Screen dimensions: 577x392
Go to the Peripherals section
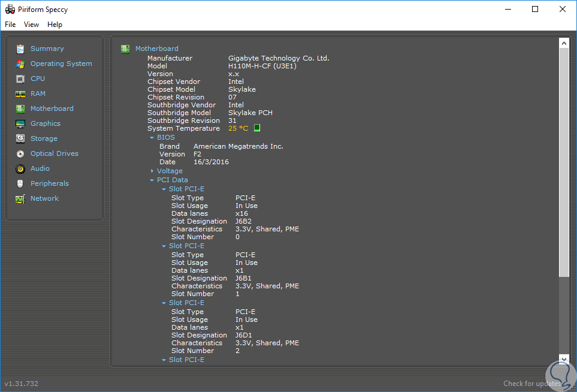pos(50,183)
